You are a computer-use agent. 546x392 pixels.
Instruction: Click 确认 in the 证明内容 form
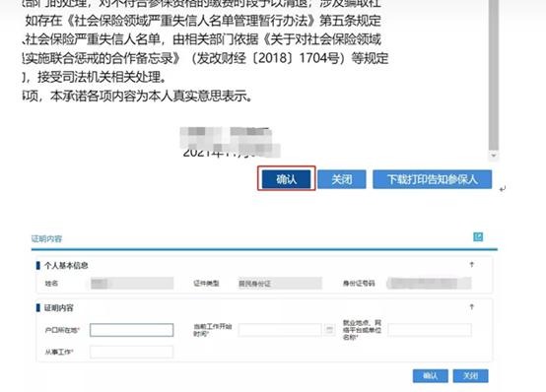click(431, 376)
